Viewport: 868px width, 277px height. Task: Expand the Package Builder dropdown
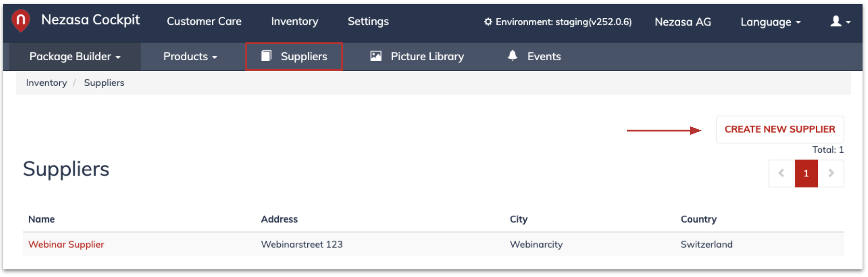[75, 57]
